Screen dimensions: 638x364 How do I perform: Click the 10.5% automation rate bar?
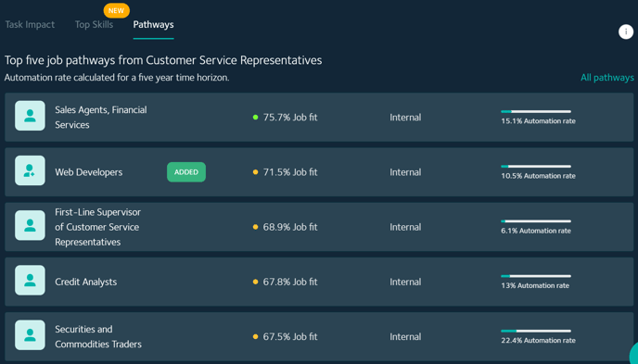coord(536,166)
